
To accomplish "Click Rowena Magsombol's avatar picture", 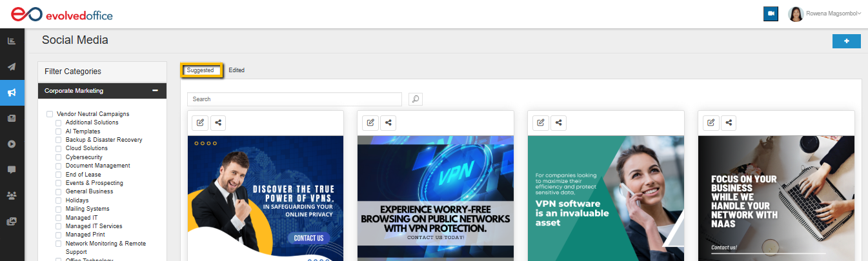I will click(x=796, y=14).
